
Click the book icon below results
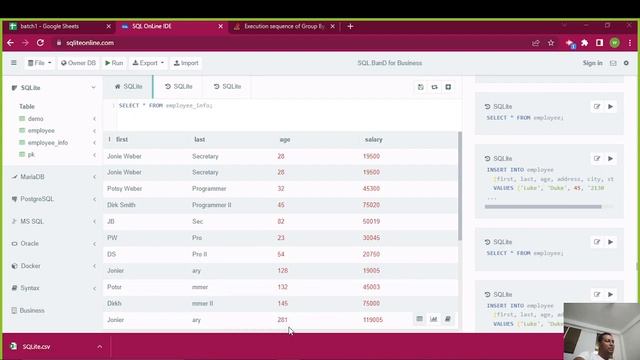click(447, 319)
